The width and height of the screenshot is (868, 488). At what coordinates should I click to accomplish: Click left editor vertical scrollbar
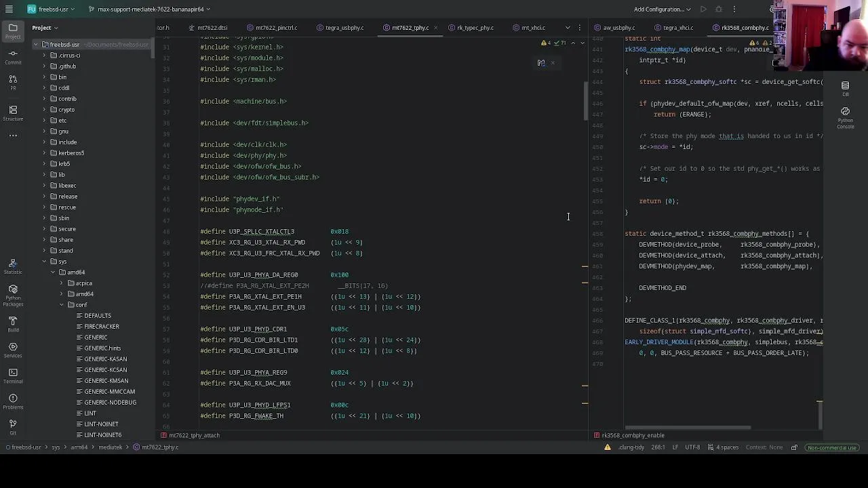tap(586, 102)
